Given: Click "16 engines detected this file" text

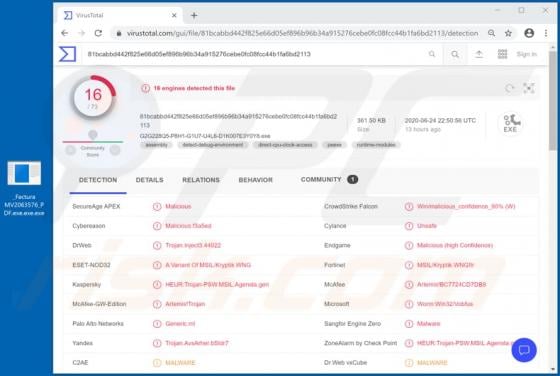Looking at the screenshot, I should click(194, 88).
